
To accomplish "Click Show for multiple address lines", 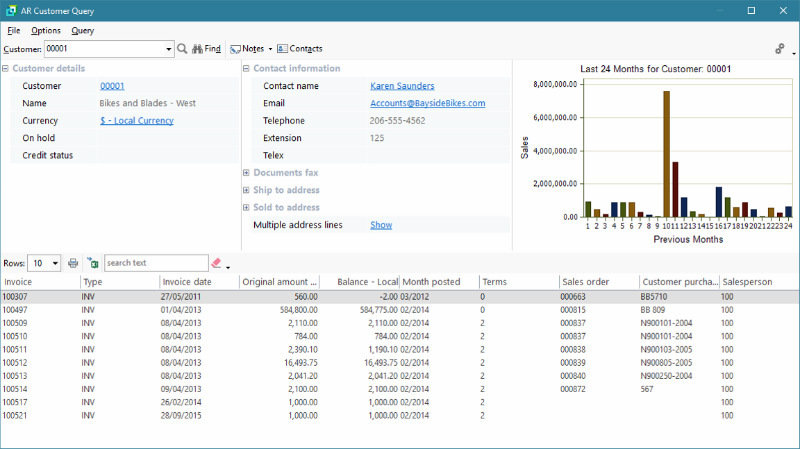I will click(381, 225).
